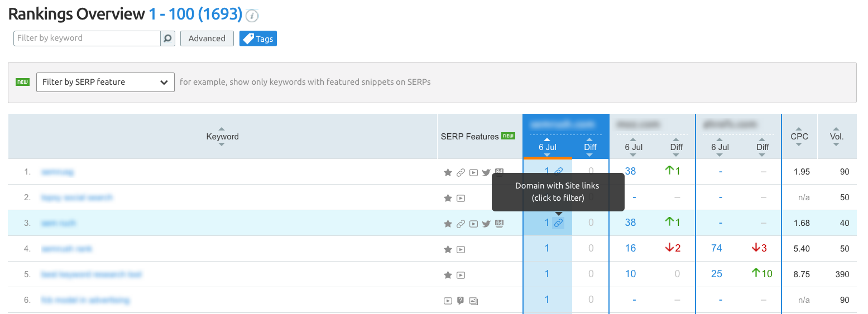Screen dimensions: 868x314
Task: Sort by first domain's 6 Jul column
Action: pos(547,147)
